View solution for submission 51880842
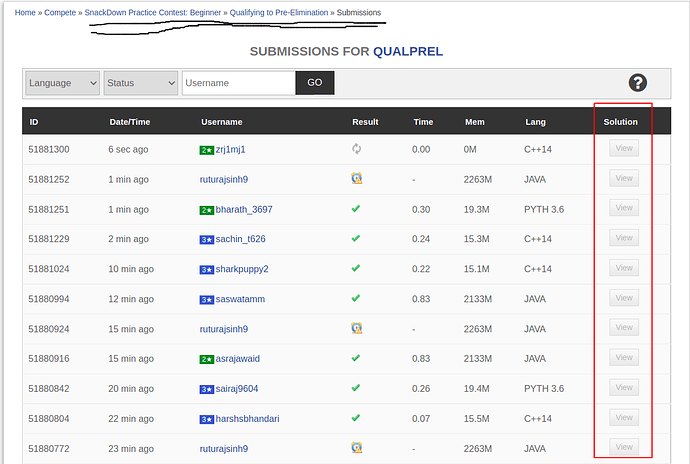Screen dimensions: 690x464 [x=624, y=387]
